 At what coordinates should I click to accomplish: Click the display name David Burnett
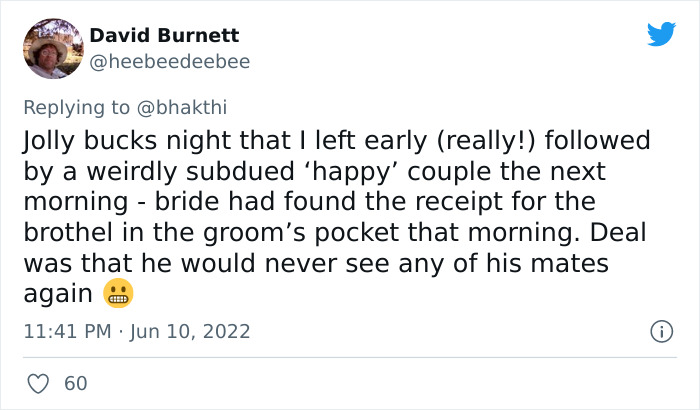(x=165, y=35)
